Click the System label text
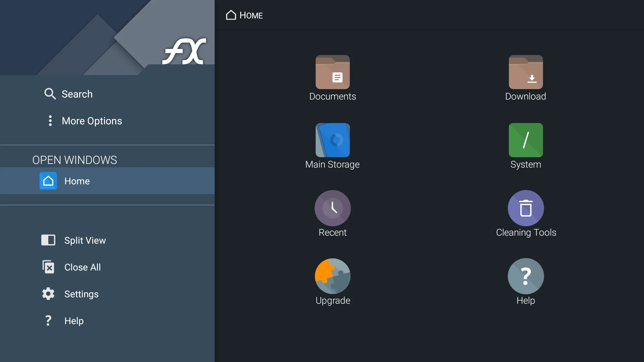This screenshot has height=362, width=644. tap(526, 165)
